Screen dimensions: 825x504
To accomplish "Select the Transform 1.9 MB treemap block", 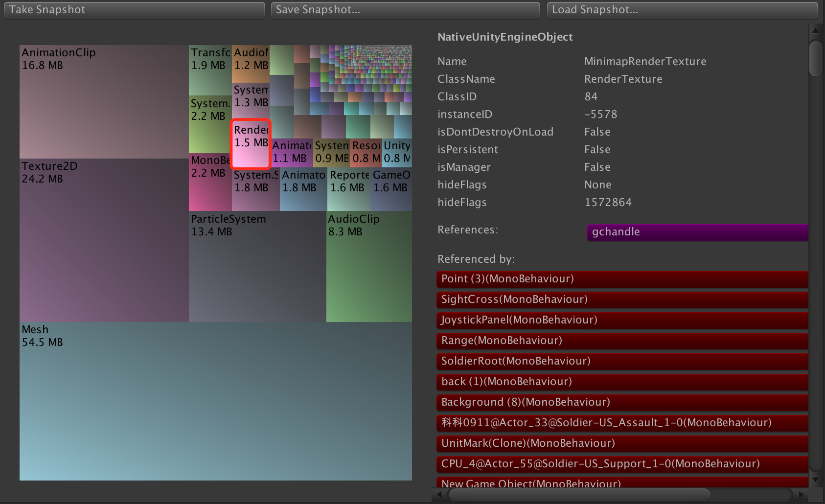I will (210, 70).
